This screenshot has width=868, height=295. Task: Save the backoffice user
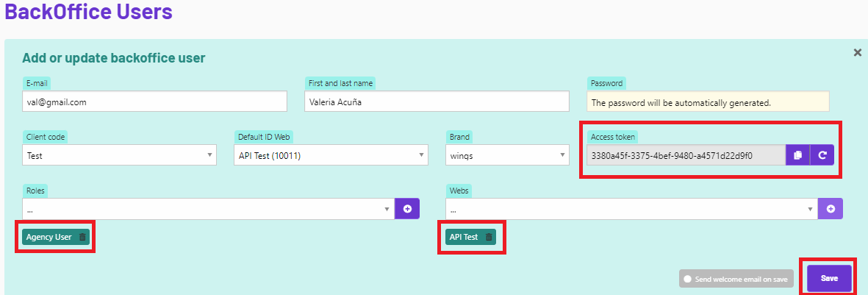(829, 278)
